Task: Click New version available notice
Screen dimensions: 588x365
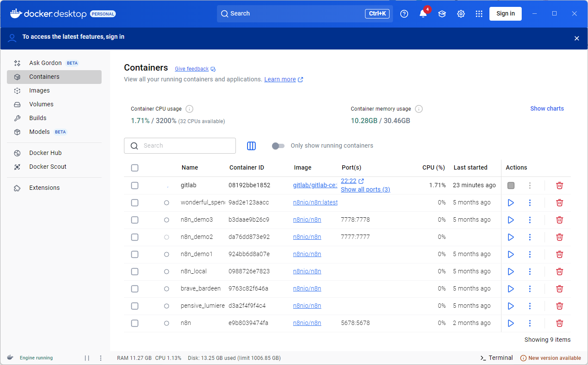Action: (x=551, y=358)
